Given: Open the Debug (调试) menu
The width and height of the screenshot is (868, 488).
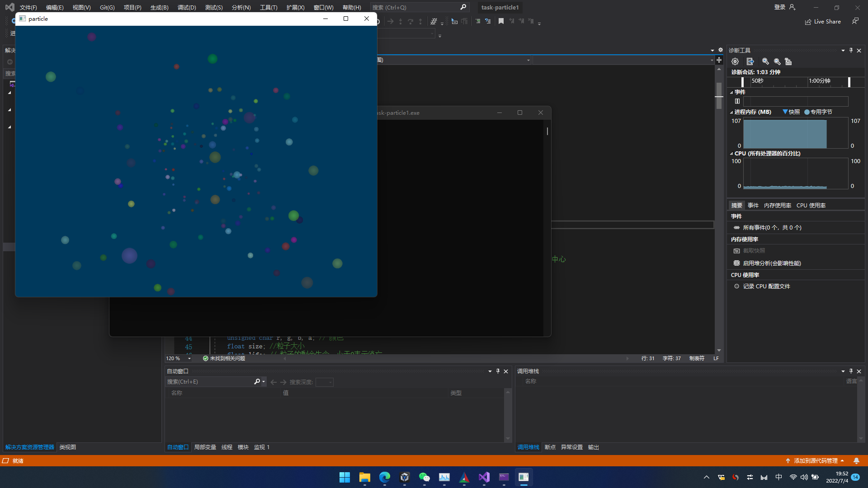Looking at the screenshot, I should tap(186, 7).
